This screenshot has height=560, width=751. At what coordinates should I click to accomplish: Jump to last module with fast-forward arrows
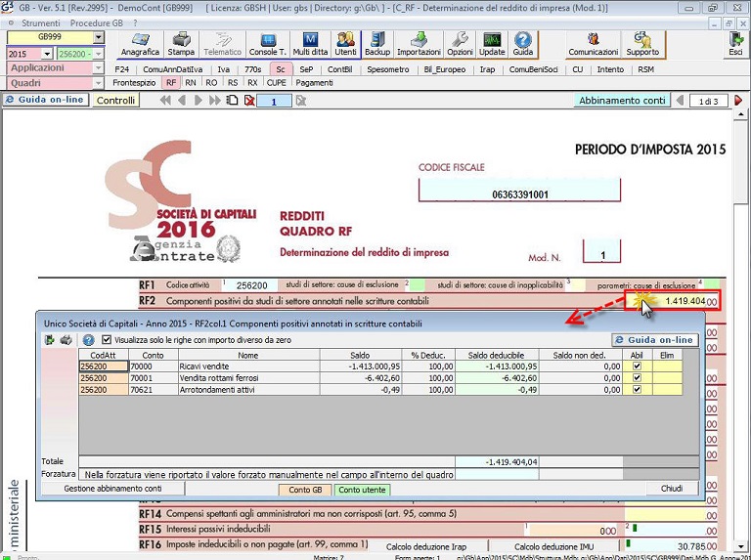(x=215, y=101)
